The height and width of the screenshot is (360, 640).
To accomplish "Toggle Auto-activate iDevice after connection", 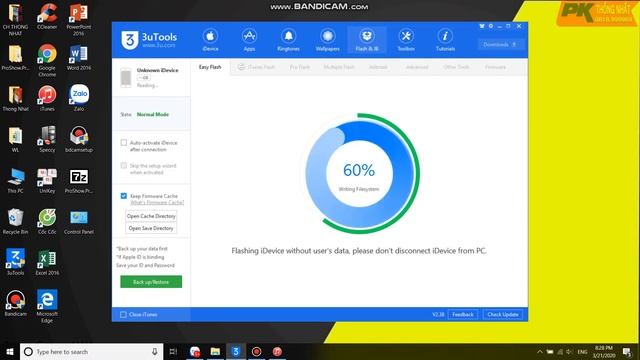I will point(124,142).
